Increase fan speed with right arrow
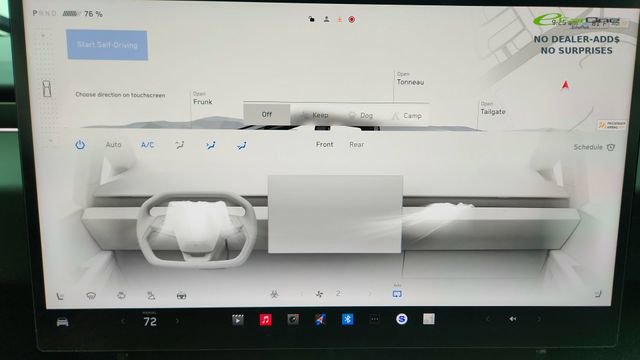640x360 pixels. click(x=370, y=293)
